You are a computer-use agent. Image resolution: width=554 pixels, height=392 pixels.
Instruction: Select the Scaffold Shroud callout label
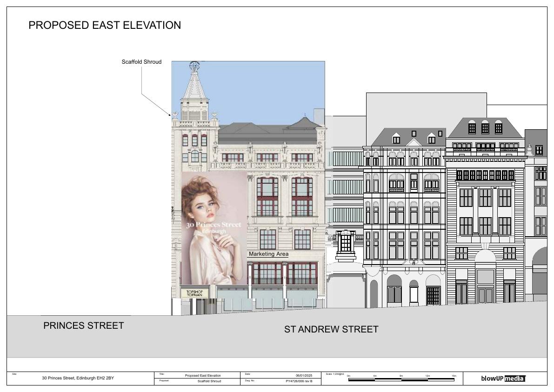tap(142, 62)
